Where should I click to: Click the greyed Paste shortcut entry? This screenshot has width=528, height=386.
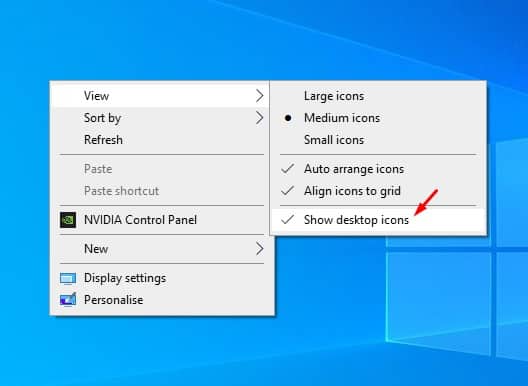(161, 191)
